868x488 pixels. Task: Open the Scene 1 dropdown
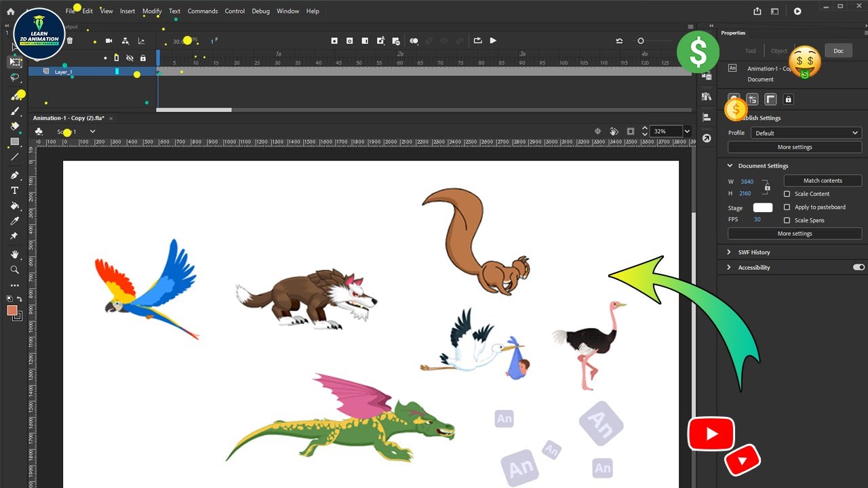pyautogui.click(x=92, y=131)
